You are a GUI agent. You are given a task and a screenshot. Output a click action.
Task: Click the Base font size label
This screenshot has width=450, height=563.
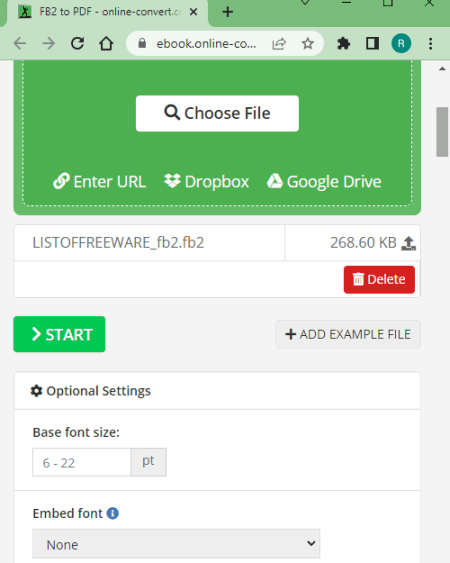[76, 432]
